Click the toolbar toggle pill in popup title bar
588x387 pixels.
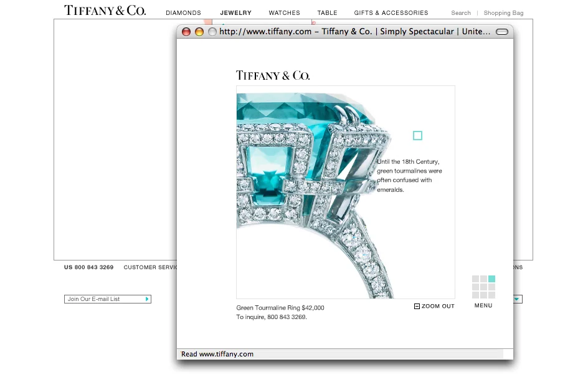coord(502,32)
